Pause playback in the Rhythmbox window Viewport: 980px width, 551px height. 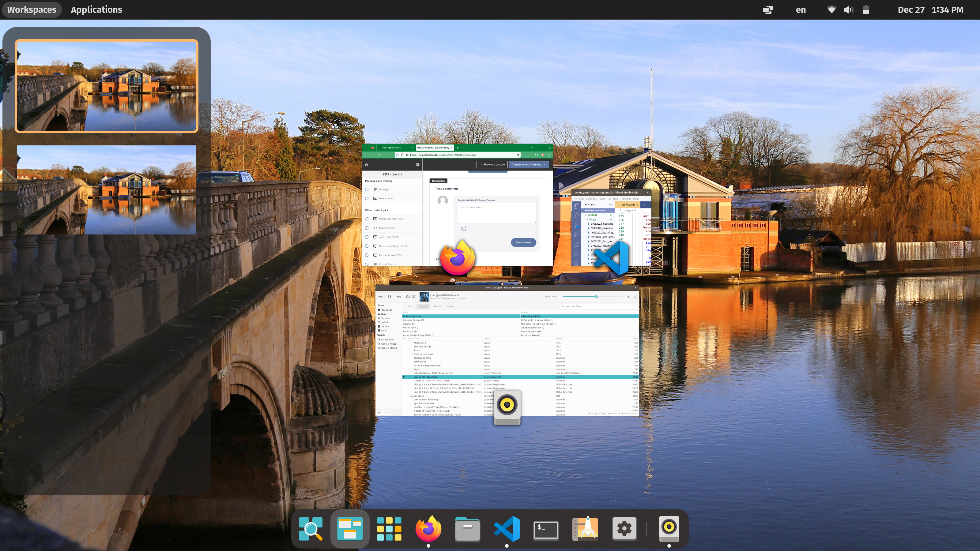pos(389,297)
